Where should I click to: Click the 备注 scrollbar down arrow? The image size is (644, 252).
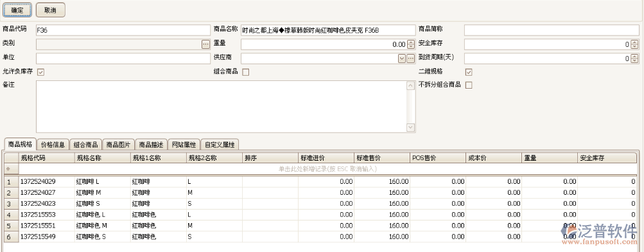point(410,127)
